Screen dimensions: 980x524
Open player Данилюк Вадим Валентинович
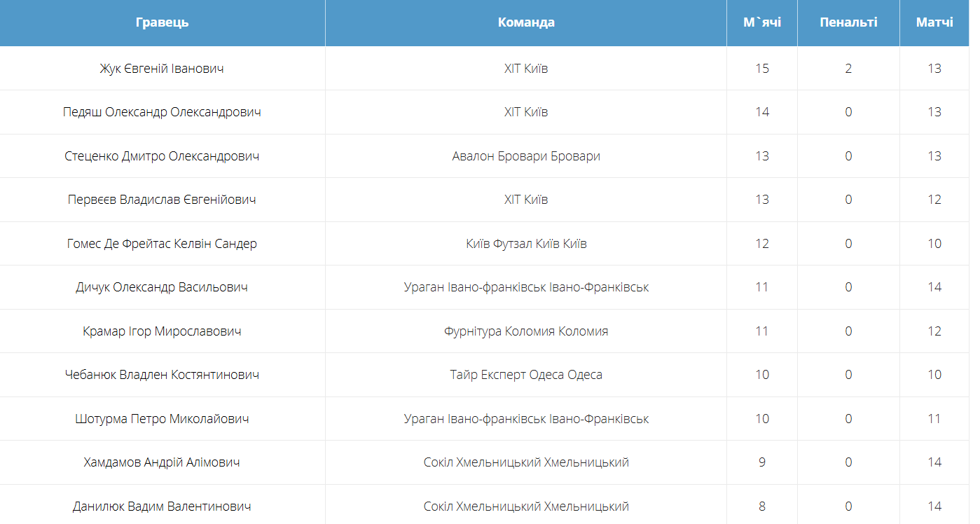click(162, 506)
